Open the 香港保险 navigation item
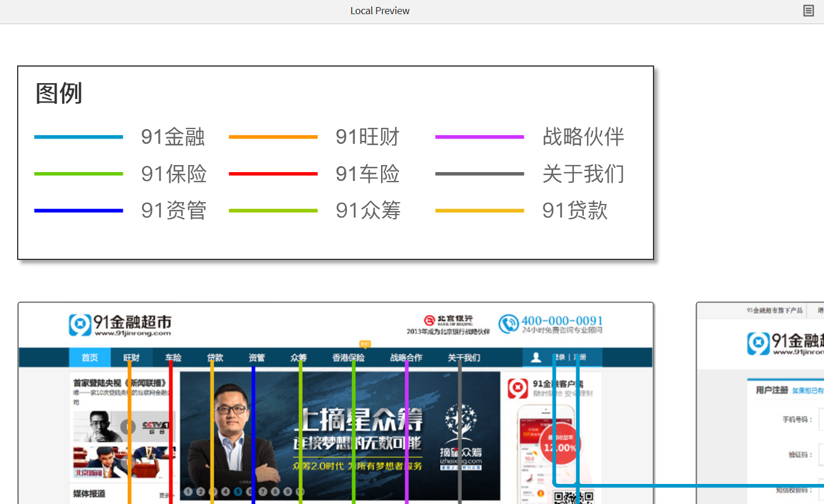The image size is (824, 504). 349,358
